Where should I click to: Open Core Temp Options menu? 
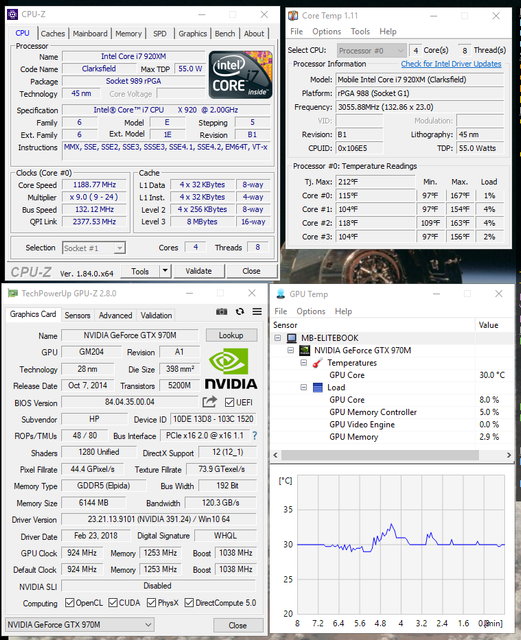pos(326,31)
